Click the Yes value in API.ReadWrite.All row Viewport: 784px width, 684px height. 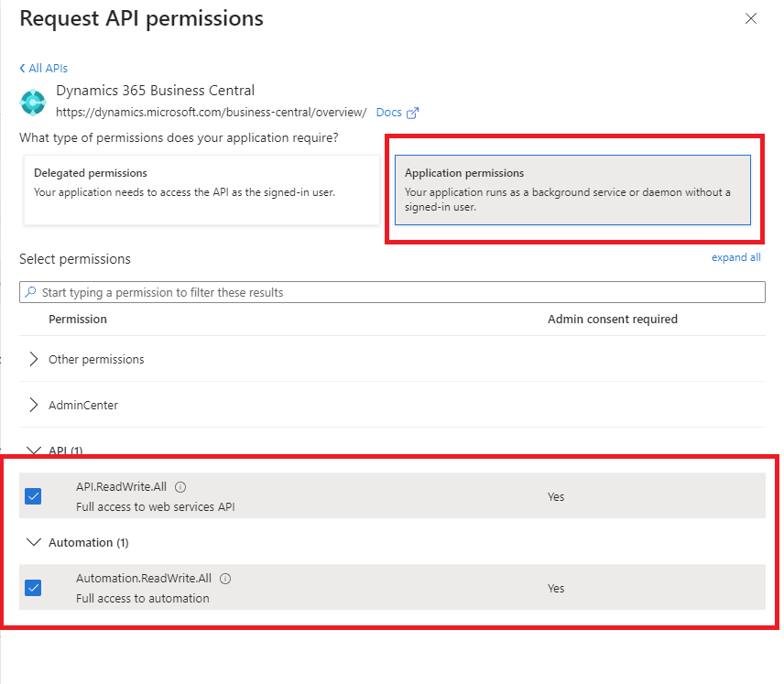point(556,497)
